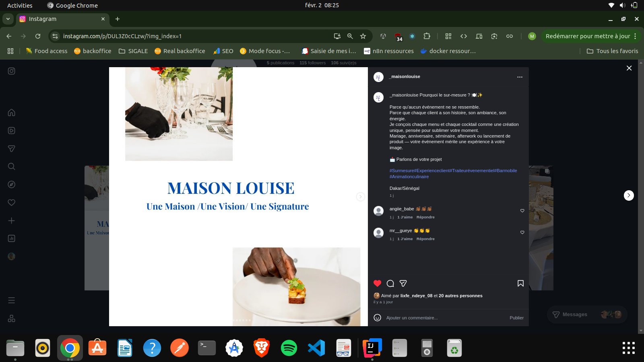Open Search in the Instagram sidebar

[x=12, y=167]
